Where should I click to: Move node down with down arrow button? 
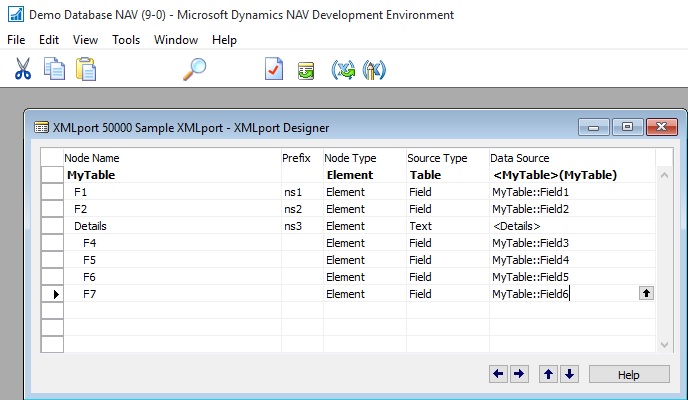pyautogui.click(x=569, y=374)
